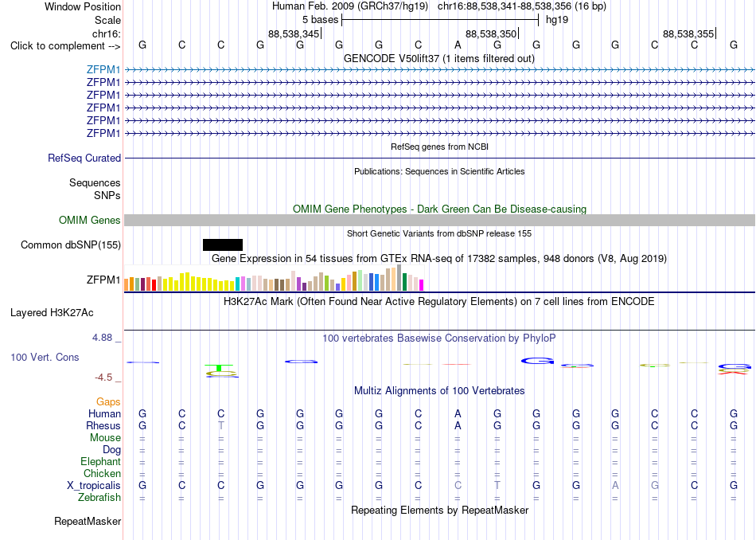Click the "Sequences" track label
Image resolution: width=756 pixels, height=540 pixels.
[95, 182]
